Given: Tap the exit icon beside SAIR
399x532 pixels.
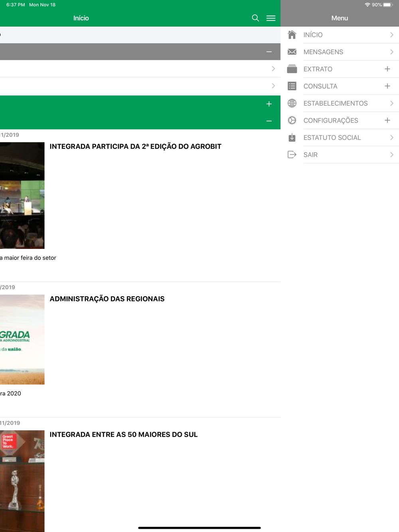Looking at the screenshot, I should tap(292, 154).
